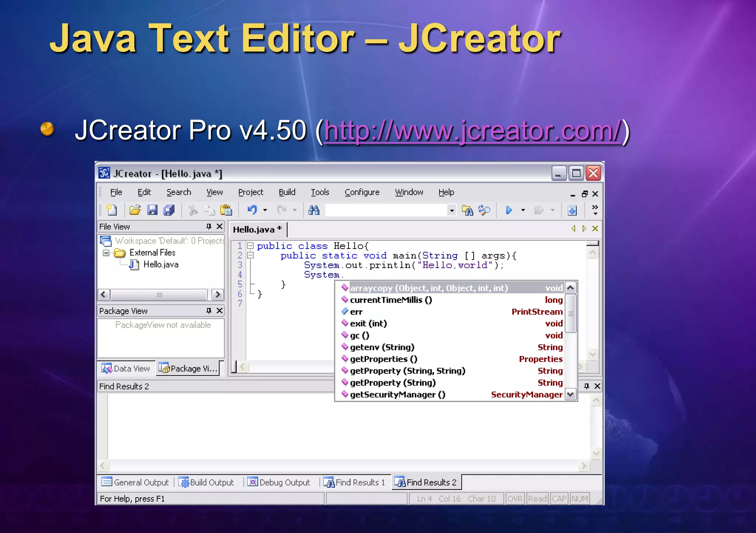The image size is (756, 533).
Task: Click the JCreator app icon in title bar
Action: (104, 173)
